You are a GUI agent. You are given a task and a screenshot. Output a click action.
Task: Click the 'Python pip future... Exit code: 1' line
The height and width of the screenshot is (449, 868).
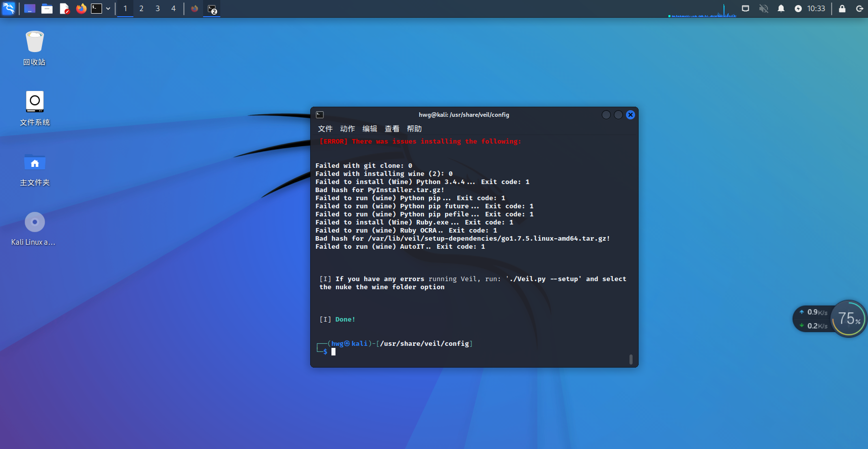[x=424, y=206]
